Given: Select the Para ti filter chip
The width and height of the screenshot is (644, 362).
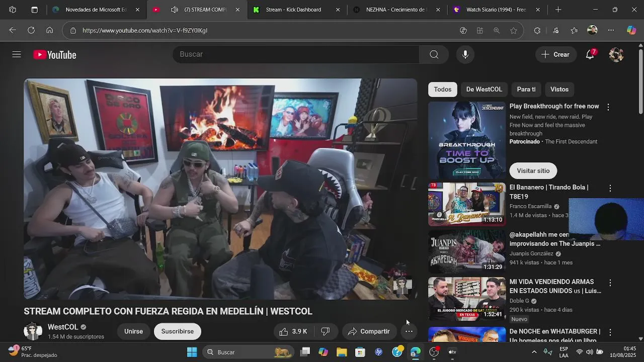Looking at the screenshot, I should (526, 89).
